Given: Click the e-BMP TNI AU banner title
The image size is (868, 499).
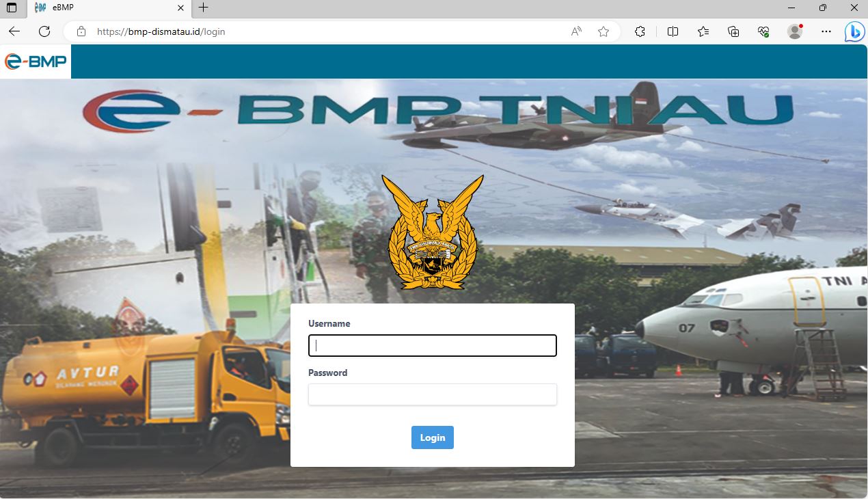Looking at the screenshot, I should (x=437, y=111).
